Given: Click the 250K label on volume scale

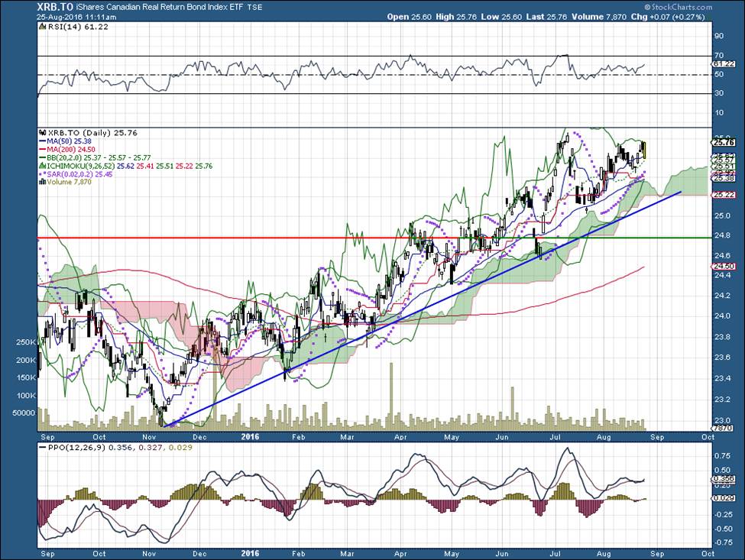Looking at the screenshot, I should (x=26, y=342).
